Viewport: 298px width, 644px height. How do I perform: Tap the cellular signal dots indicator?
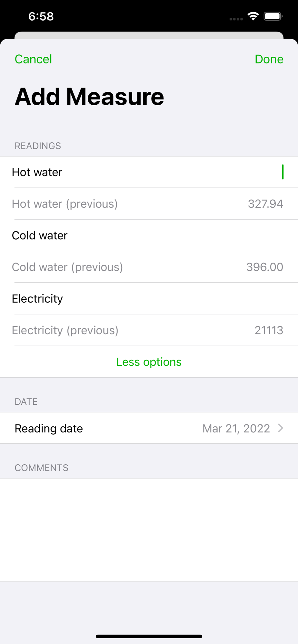click(236, 19)
